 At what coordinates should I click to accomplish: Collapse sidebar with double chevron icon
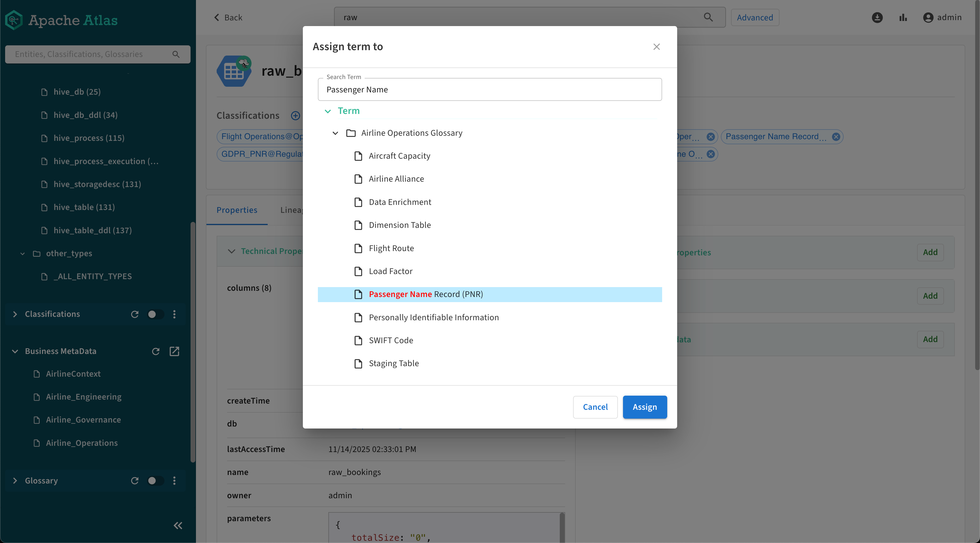[178, 525]
